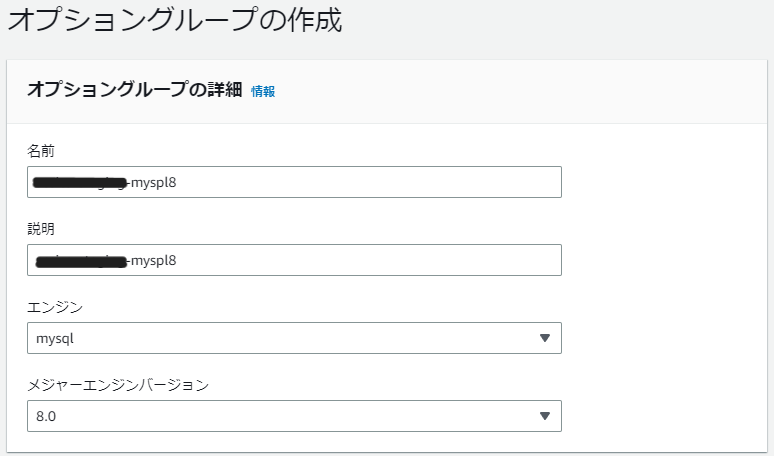774x456 pixels.
Task: Click the arrow icon on the version dropdown
Action: click(545, 416)
